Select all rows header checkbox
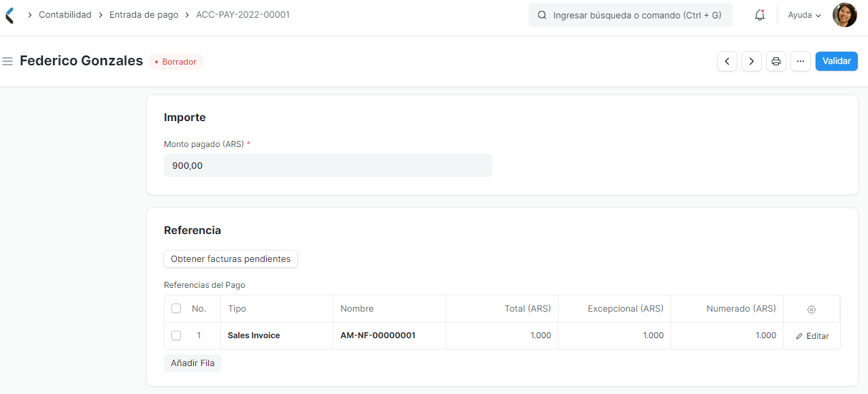The width and height of the screenshot is (868, 394). (x=176, y=308)
